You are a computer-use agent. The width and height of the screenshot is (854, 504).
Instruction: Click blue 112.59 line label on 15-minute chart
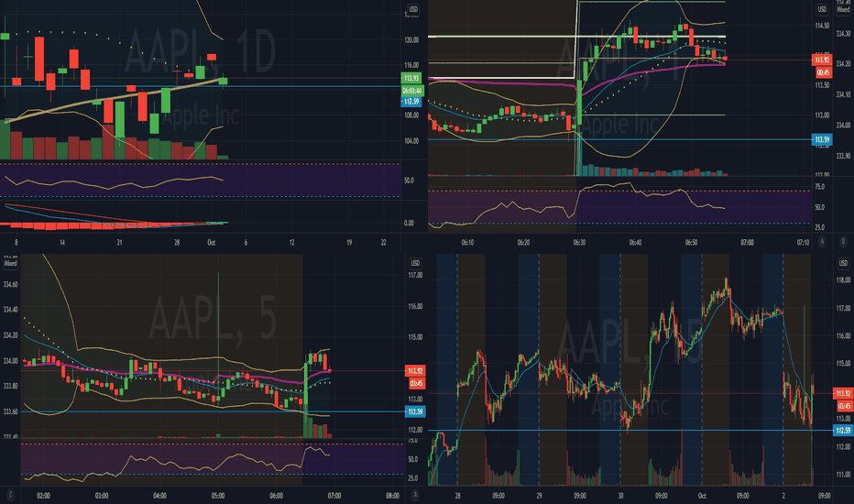[x=843, y=431]
